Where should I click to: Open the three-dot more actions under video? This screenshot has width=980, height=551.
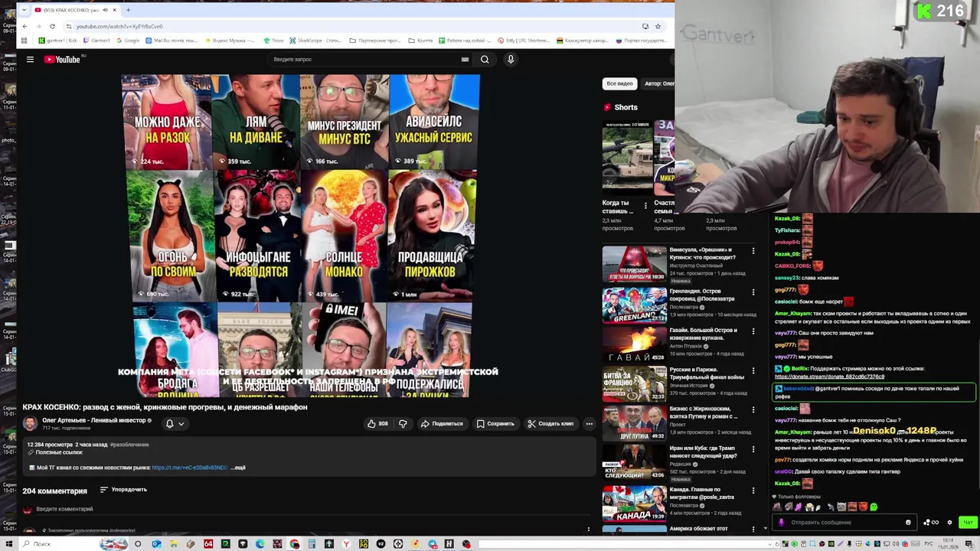click(589, 423)
